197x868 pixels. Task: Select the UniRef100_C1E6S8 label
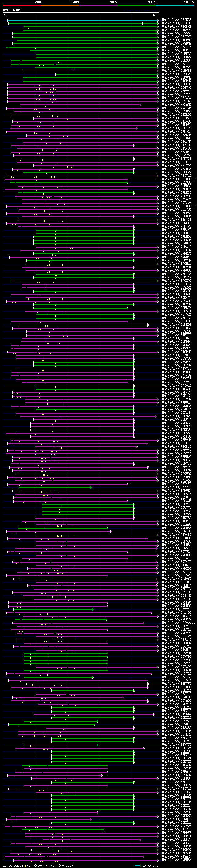coord(177,71)
